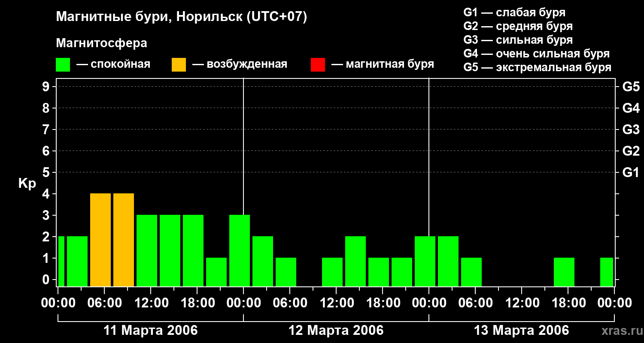Click the right-axis 'G1' storm level label

click(631, 172)
